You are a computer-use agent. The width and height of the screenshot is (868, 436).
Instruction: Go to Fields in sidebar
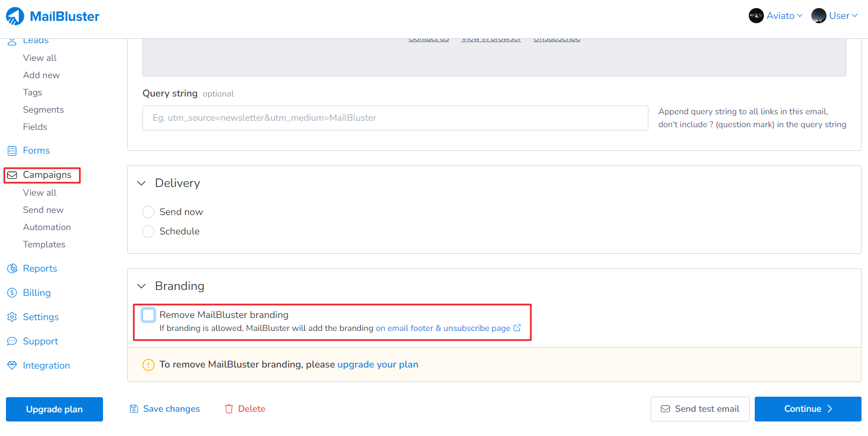(x=35, y=127)
